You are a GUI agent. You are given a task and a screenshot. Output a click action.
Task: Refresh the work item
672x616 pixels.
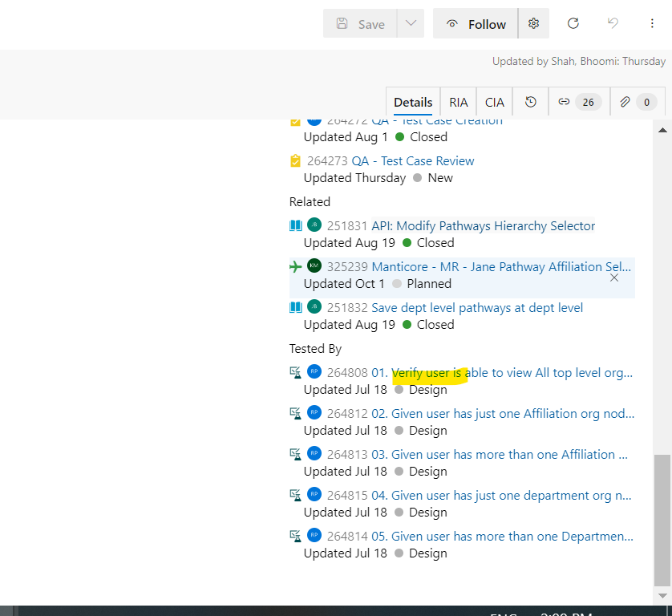coord(573,23)
